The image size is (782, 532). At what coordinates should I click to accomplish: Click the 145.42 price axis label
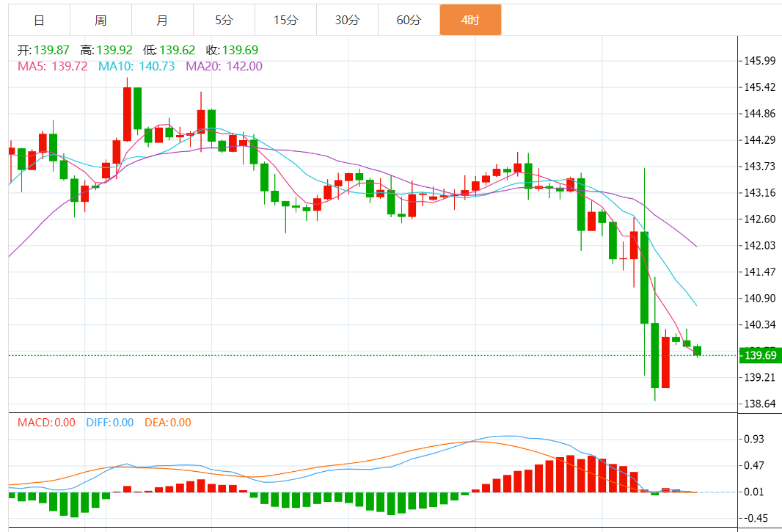[x=759, y=87]
